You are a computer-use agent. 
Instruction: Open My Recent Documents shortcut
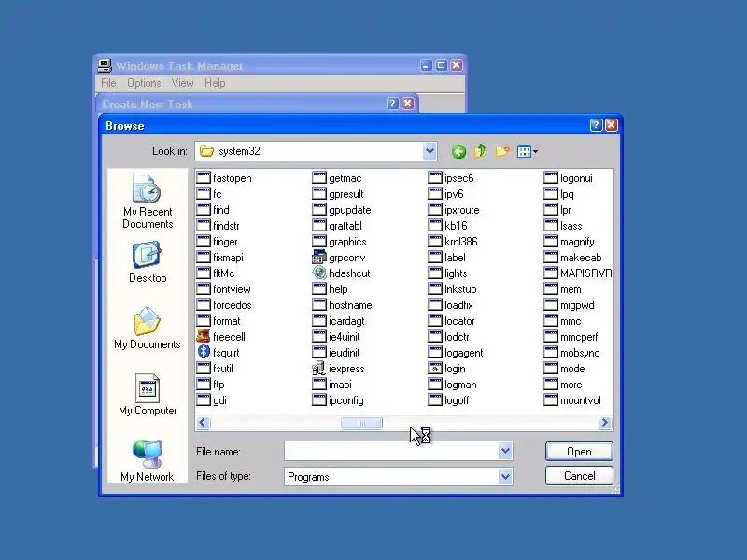[148, 202]
